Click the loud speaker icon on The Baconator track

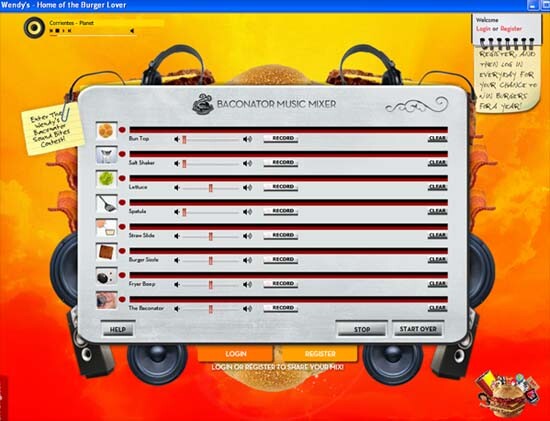pyautogui.click(x=248, y=309)
